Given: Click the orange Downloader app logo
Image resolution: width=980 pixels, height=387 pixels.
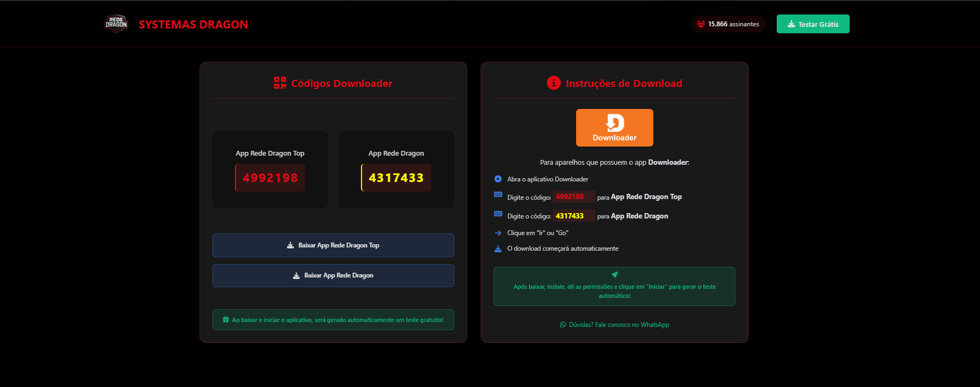Looking at the screenshot, I should tap(615, 128).
